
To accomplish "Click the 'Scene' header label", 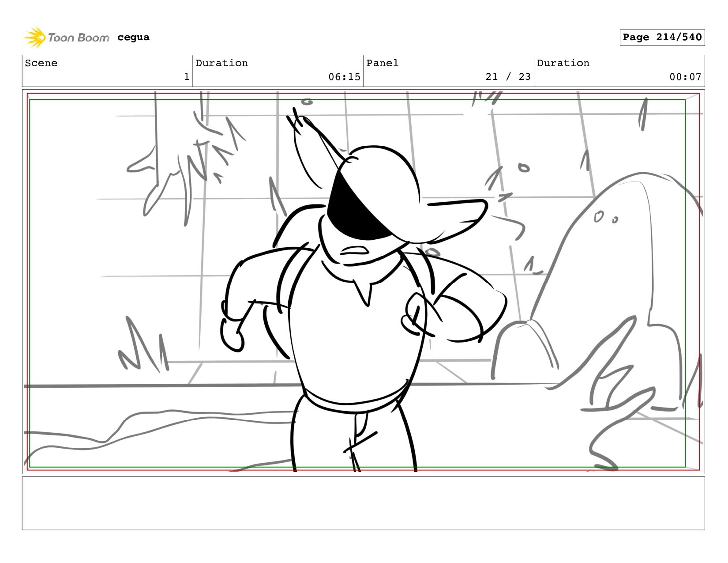I will [41, 63].
